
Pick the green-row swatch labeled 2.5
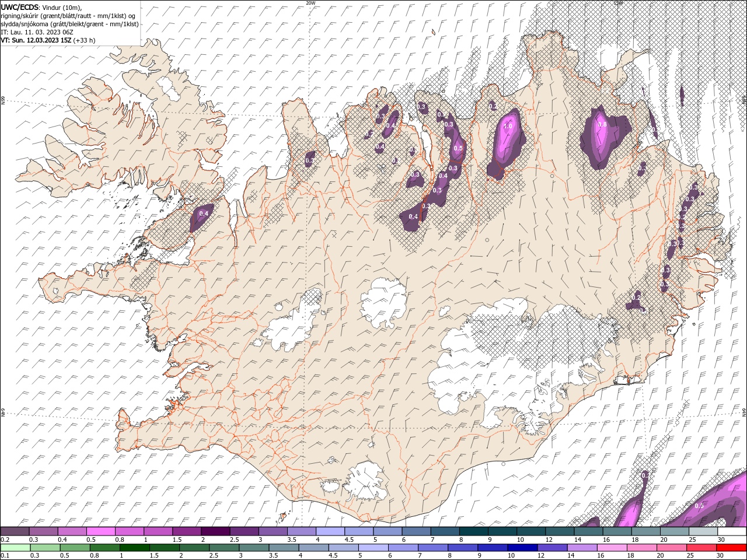click(x=224, y=548)
